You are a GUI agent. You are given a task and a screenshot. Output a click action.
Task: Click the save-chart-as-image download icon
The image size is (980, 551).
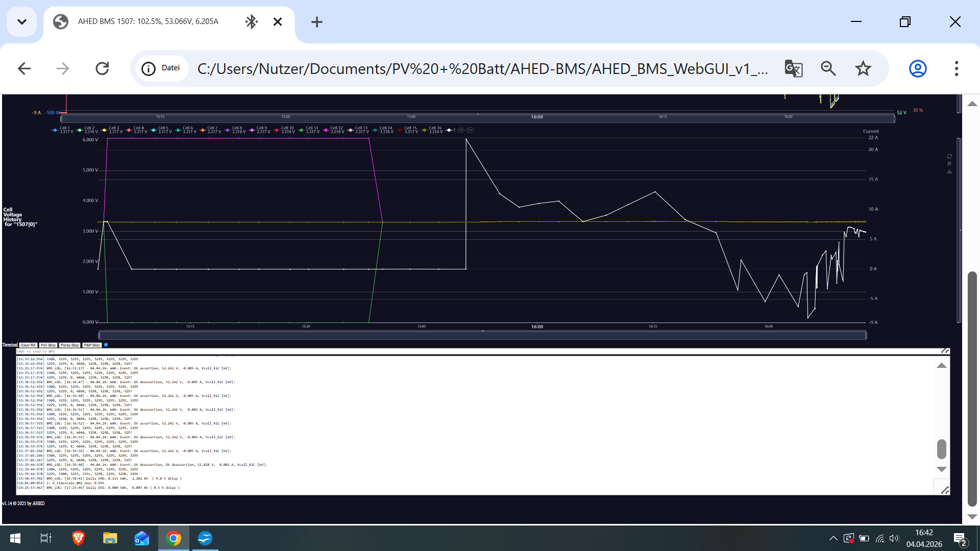949,171
